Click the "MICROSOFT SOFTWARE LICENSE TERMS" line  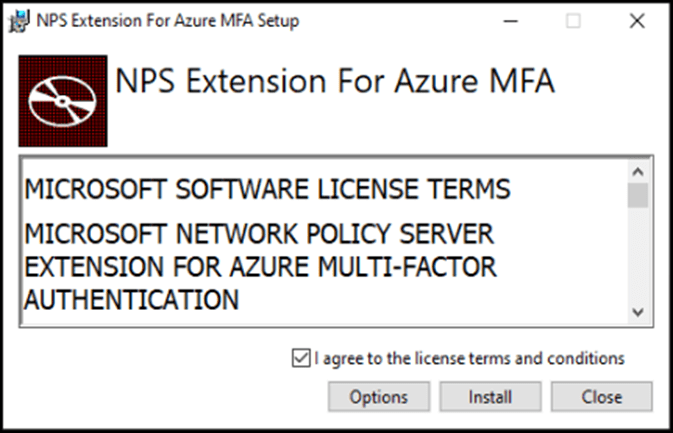[267, 189]
